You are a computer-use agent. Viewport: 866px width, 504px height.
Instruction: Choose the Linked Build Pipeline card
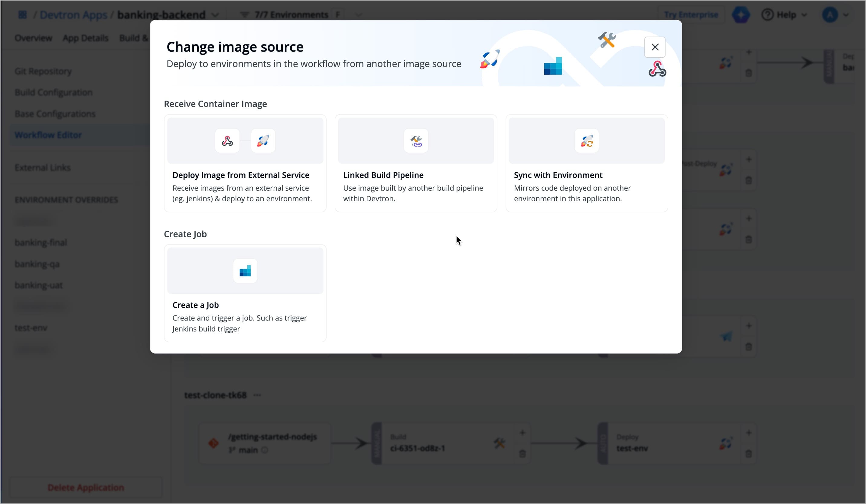coord(416,163)
